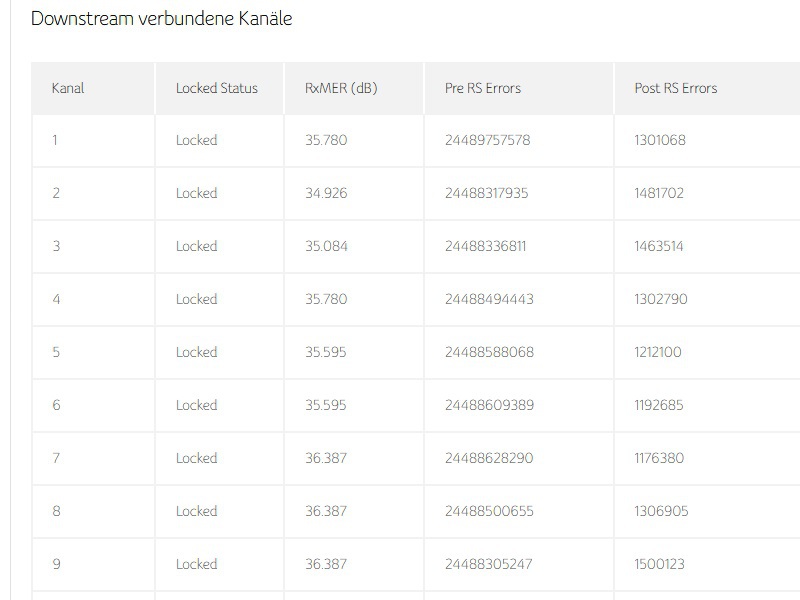Click the Pre RS Errors column header
Viewport: 800px width, 600px height.
click(x=482, y=88)
